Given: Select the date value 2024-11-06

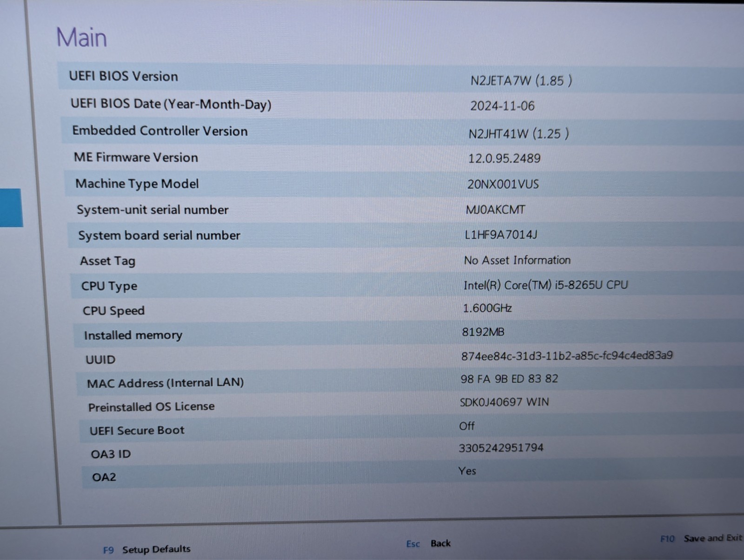Looking at the screenshot, I should pyautogui.click(x=502, y=106).
